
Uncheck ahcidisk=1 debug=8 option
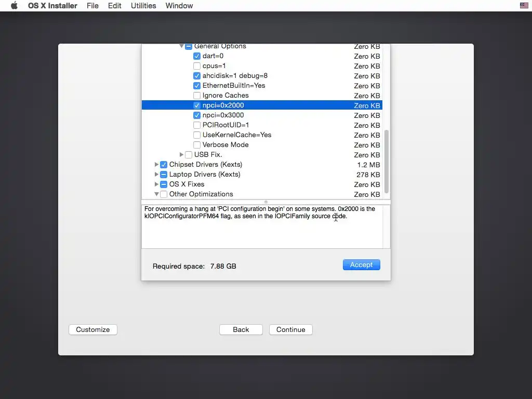coord(197,76)
